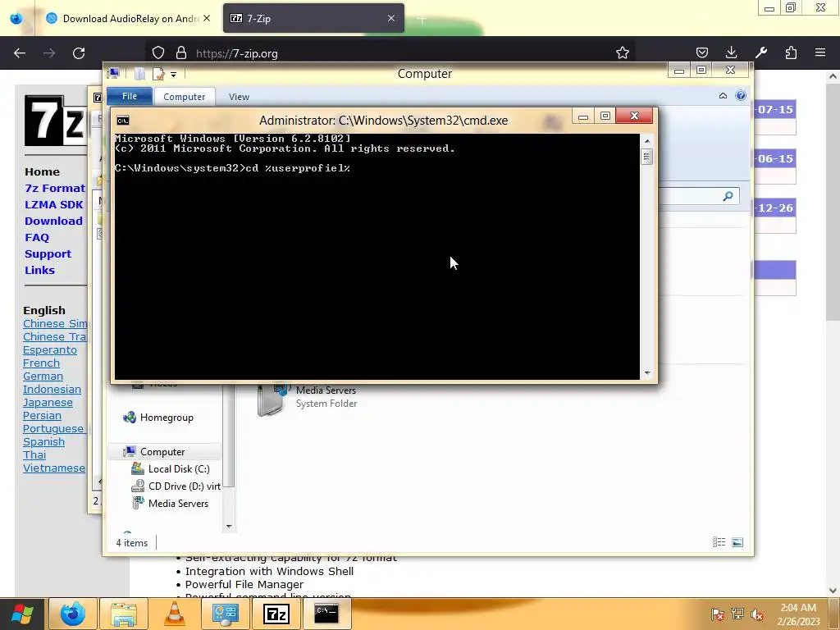Open the Control Panel taskbar icon
840x630 pixels.
click(x=226, y=614)
